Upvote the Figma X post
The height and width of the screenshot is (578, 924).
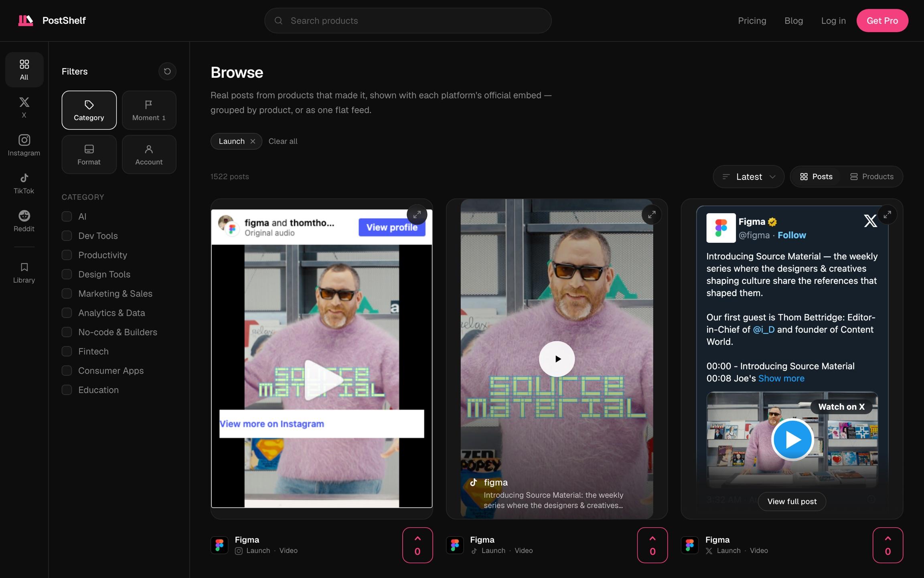tap(888, 545)
